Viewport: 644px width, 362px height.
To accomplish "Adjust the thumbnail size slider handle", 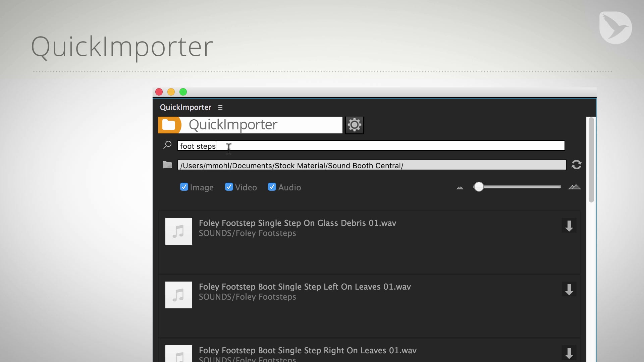I will click(x=479, y=187).
